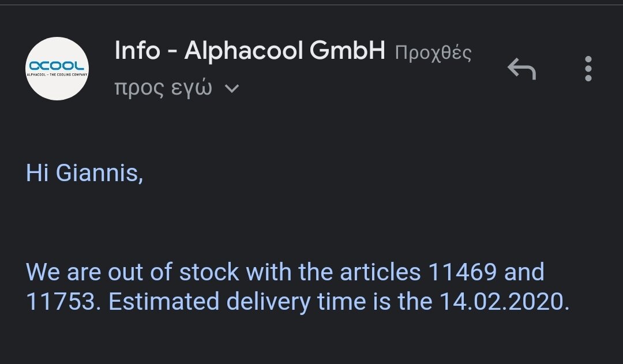Click the word articles in message body
The height and width of the screenshot is (364, 623).
pos(380,272)
